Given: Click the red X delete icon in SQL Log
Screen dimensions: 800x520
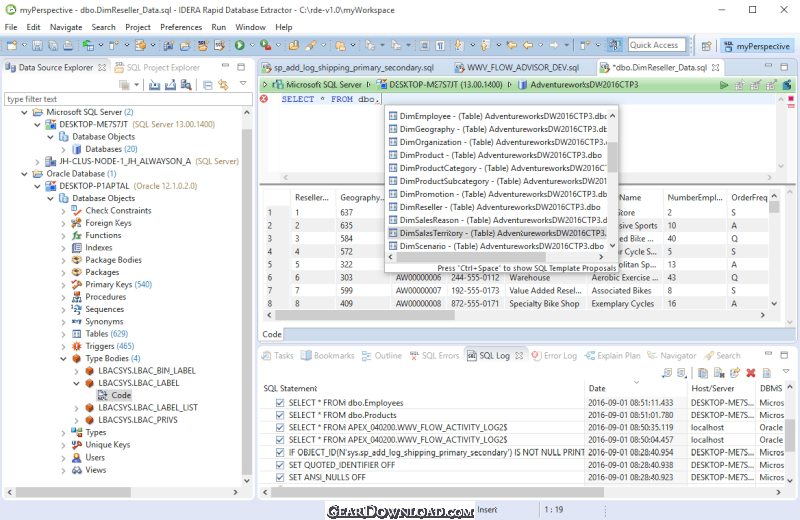Looking at the screenshot, I should [x=751, y=373].
